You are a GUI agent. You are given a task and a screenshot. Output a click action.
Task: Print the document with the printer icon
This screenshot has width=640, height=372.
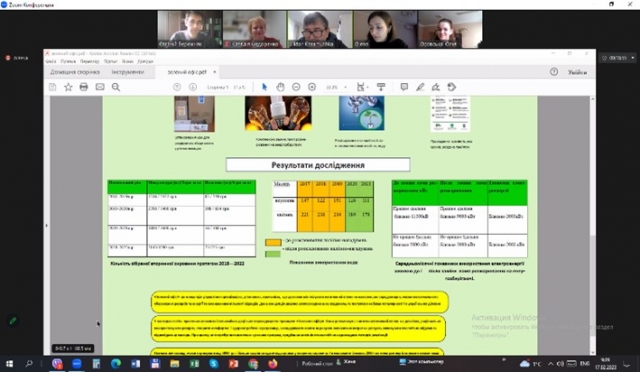(84, 87)
